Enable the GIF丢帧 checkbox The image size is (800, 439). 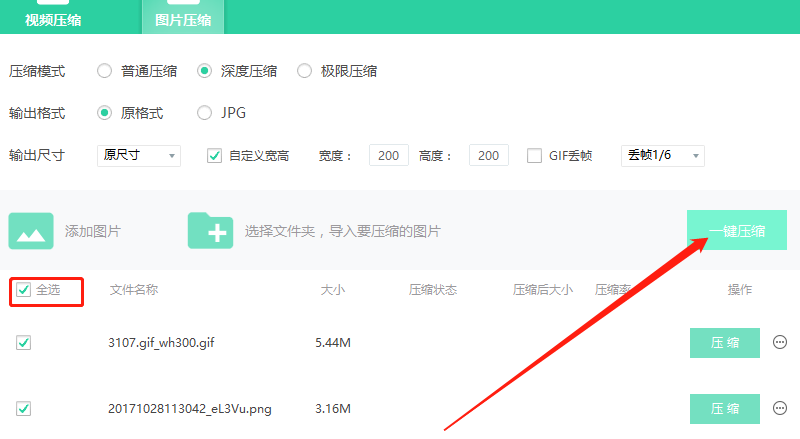tap(534, 156)
